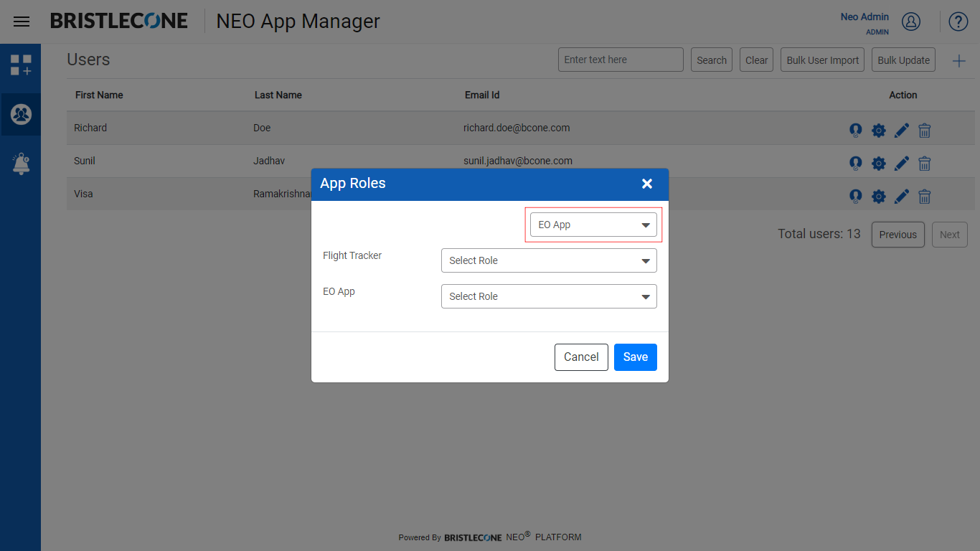Screen dimensions: 980x551
Task: Click Cancel in App Roles dialog
Action: (581, 357)
